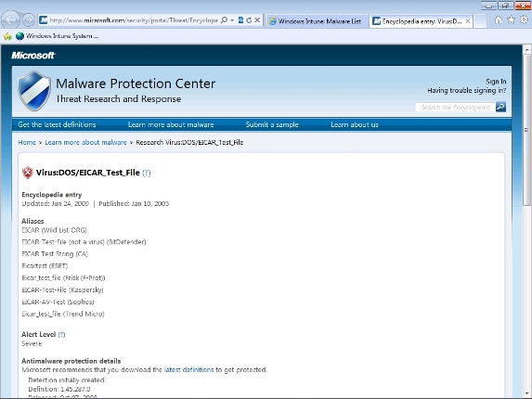Click the Search the Encyclopedia field

[455, 107]
